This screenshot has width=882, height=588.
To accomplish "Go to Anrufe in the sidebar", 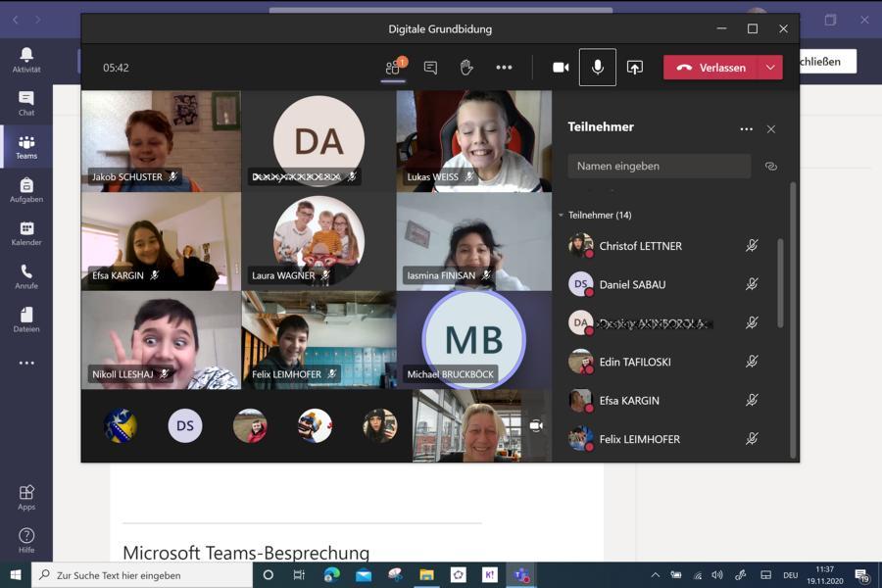I will tap(26, 276).
